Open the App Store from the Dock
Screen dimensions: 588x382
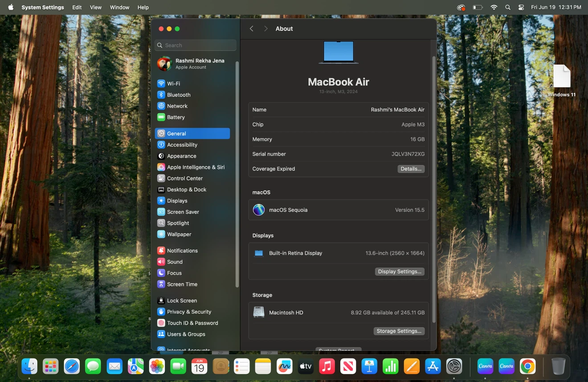(433, 366)
